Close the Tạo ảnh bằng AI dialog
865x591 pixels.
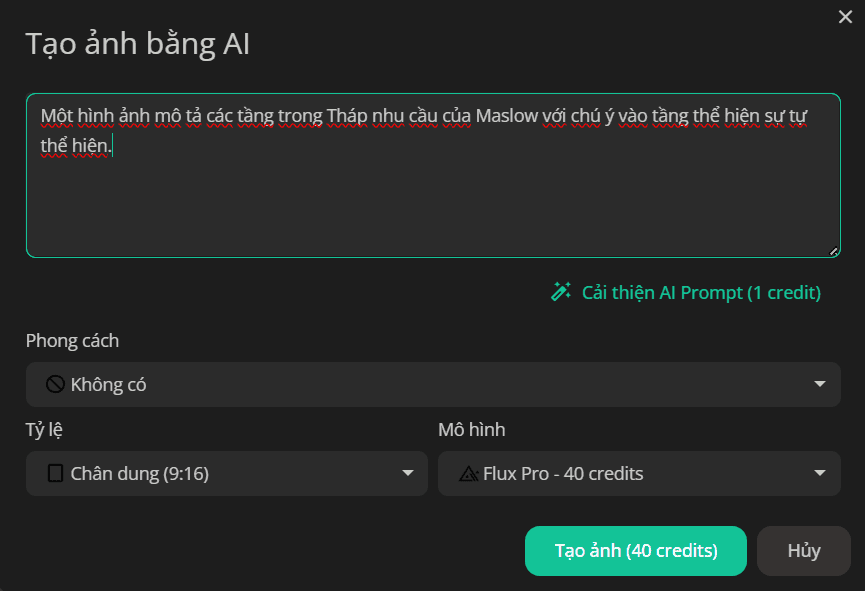tap(845, 17)
